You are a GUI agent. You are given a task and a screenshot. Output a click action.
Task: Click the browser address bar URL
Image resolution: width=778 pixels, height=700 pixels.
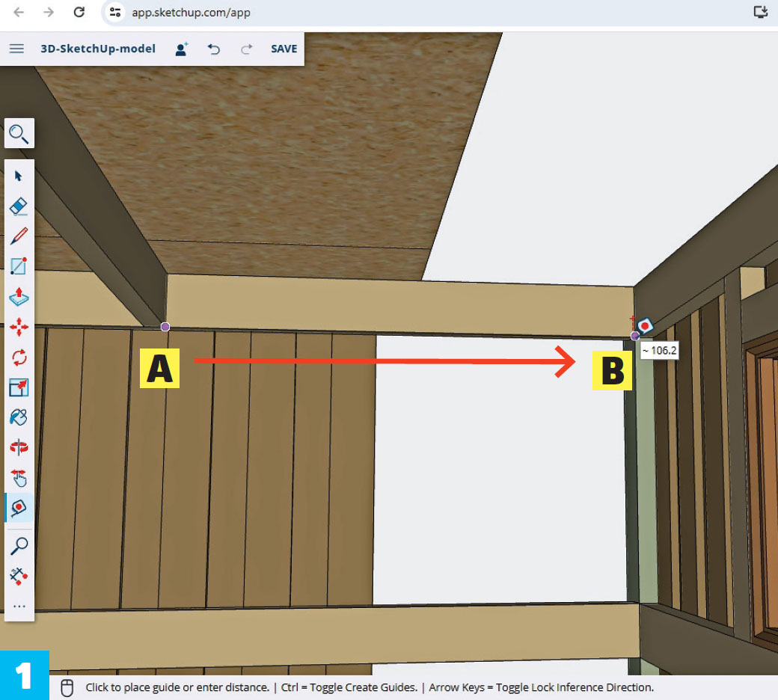[x=191, y=13]
